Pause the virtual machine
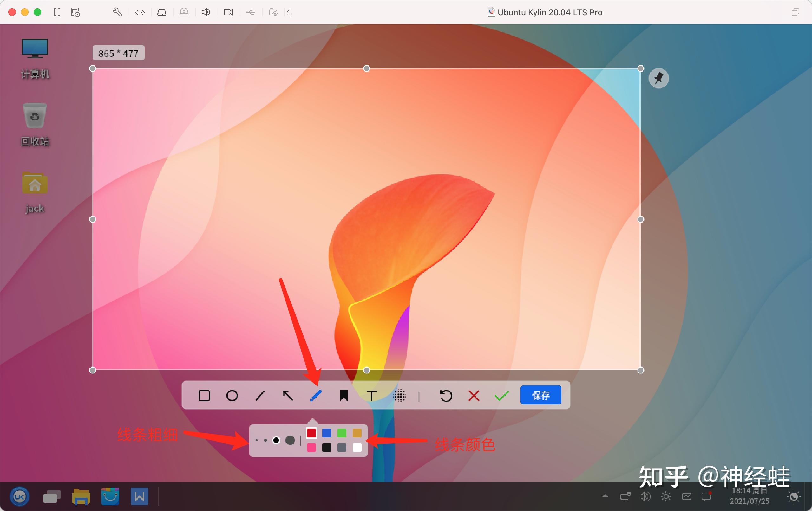The width and height of the screenshot is (812, 511). coord(57,12)
